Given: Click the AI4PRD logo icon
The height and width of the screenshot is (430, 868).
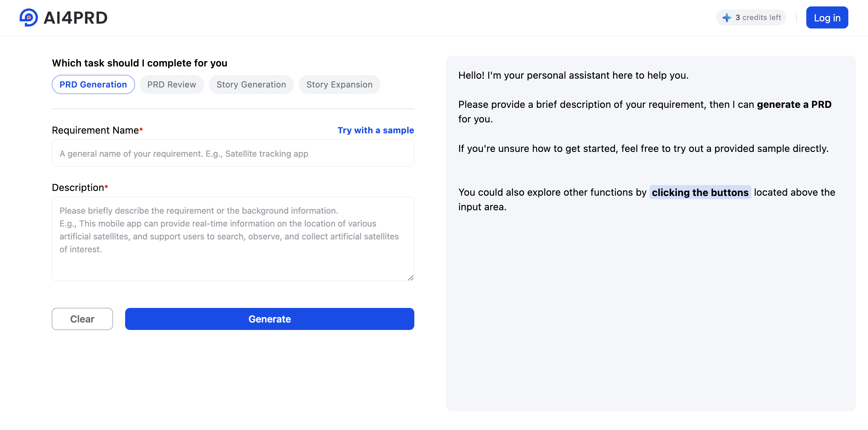Looking at the screenshot, I should (28, 17).
